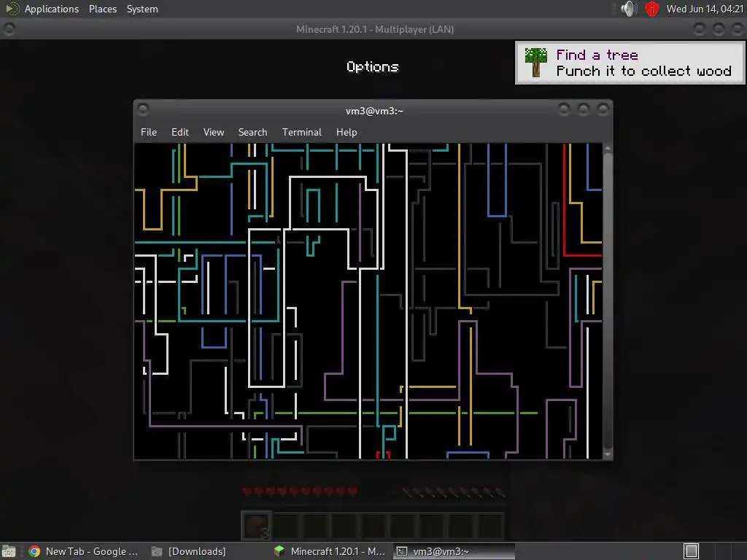Open the terminal View menu
Image resolution: width=747 pixels, height=560 pixels.
tap(214, 133)
